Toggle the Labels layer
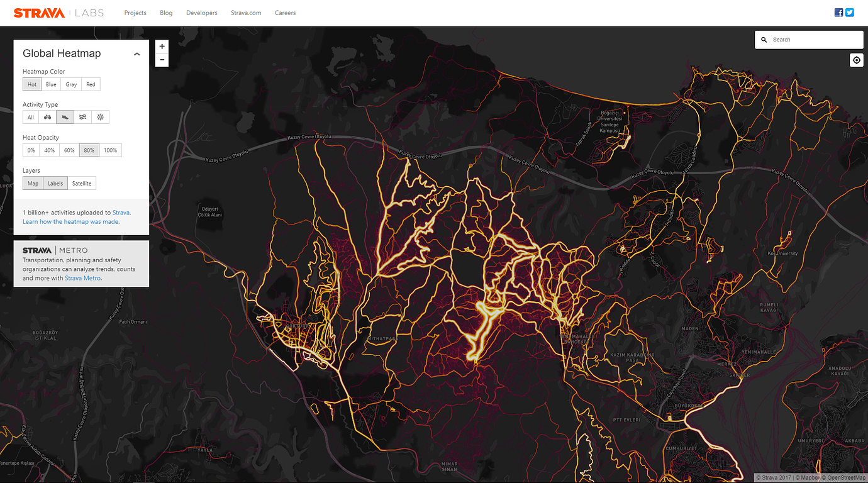This screenshot has width=868, height=483. click(55, 184)
